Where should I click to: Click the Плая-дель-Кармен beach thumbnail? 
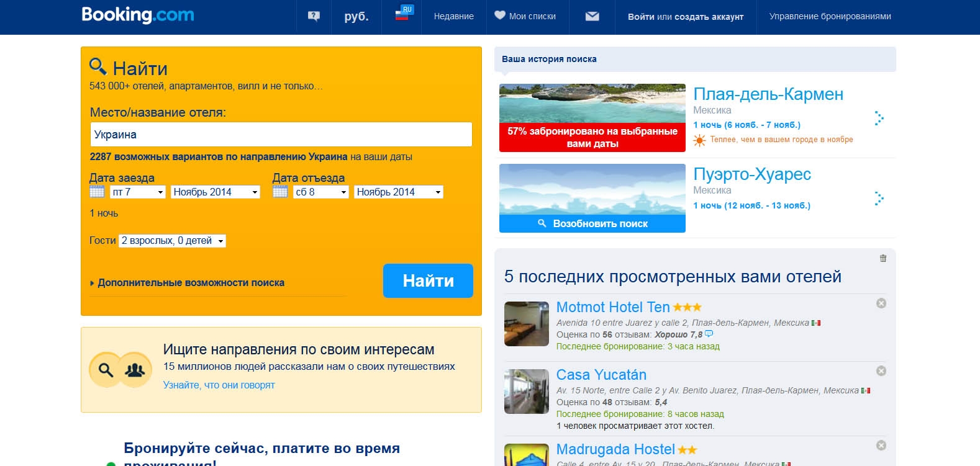(592, 103)
